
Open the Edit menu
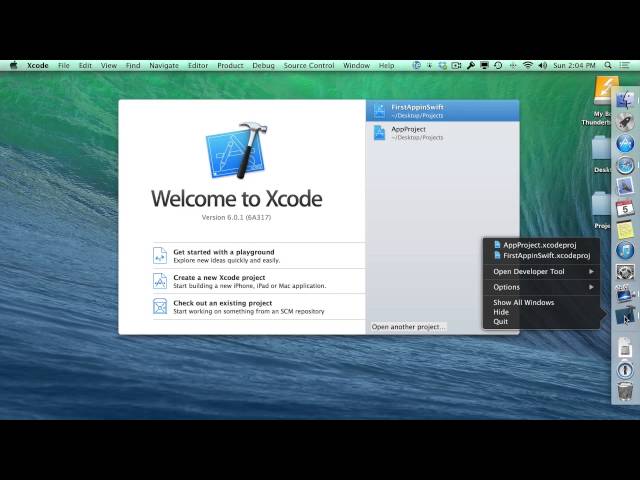85,65
